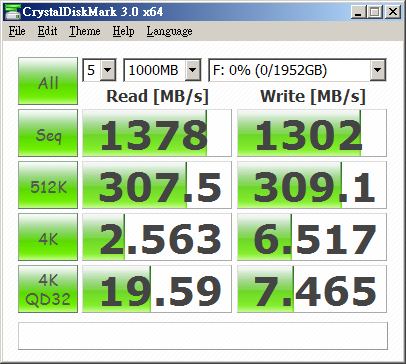The image size is (406, 364).
Task: Start the 4K QD32 benchmark test
Action: tap(48, 289)
